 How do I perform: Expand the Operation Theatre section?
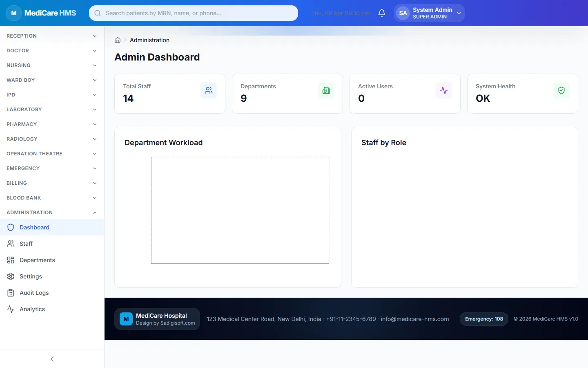[52, 154]
